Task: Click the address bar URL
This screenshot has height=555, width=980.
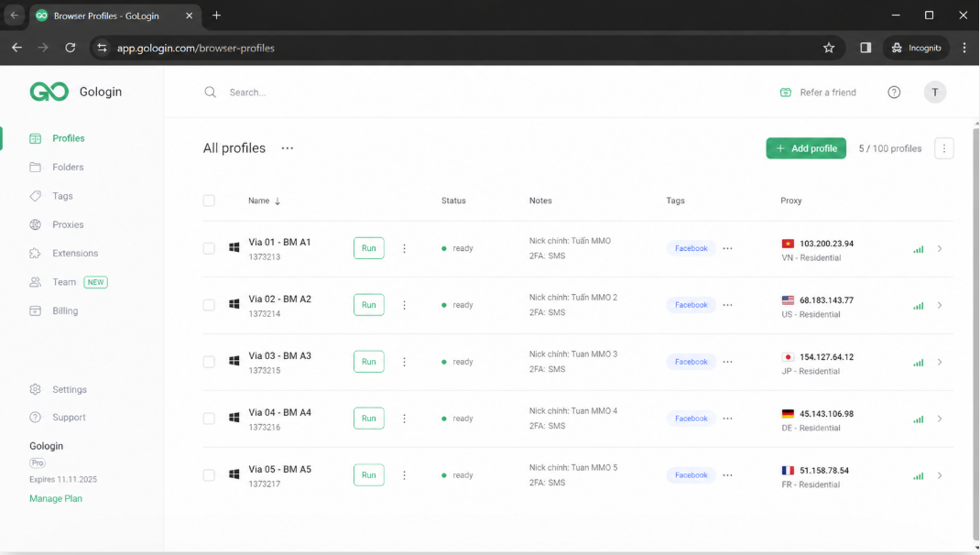Action: click(x=196, y=49)
